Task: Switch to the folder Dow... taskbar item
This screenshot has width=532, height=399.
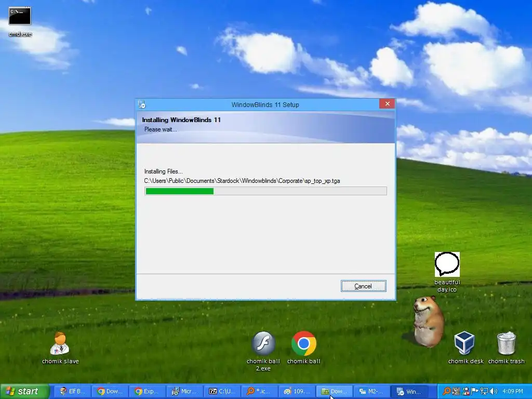Action: click(x=334, y=391)
